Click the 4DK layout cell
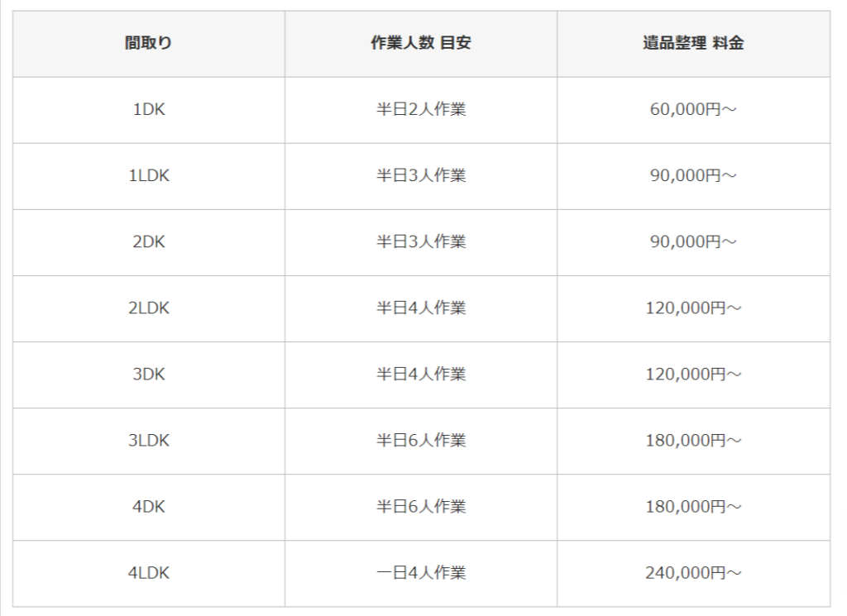 (149, 506)
